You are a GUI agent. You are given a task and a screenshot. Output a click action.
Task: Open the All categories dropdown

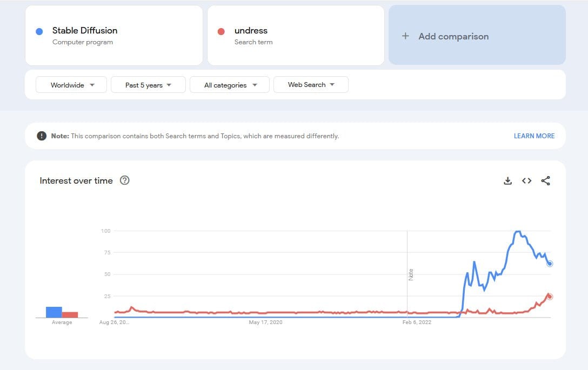[x=230, y=85]
